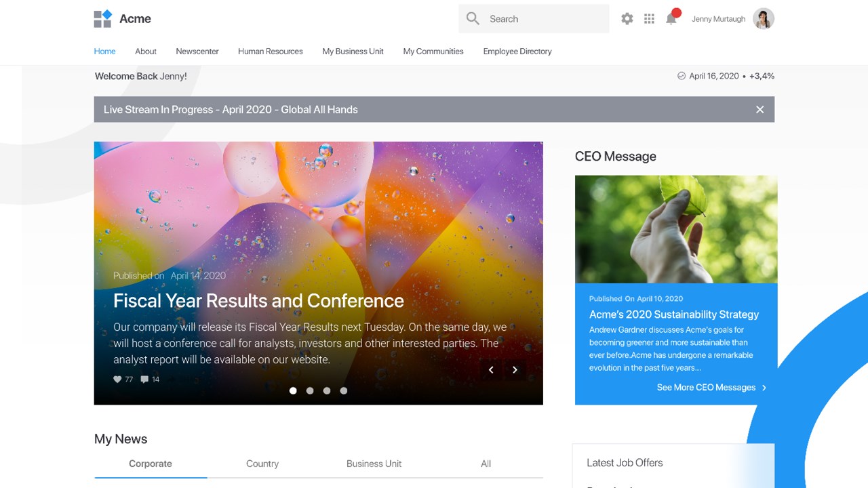Open the CEO Message leaf image
Image resolution: width=868 pixels, height=488 pixels.
coord(676,229)
